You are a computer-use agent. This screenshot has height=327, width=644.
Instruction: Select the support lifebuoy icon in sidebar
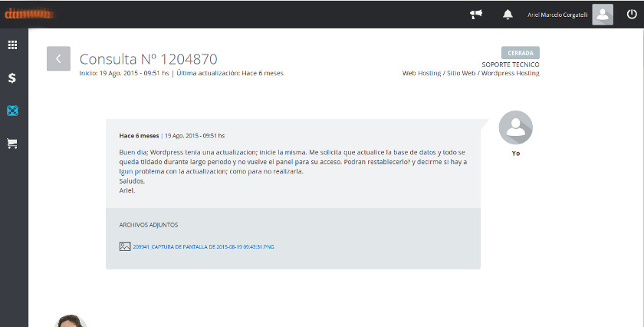coord(13,111)
